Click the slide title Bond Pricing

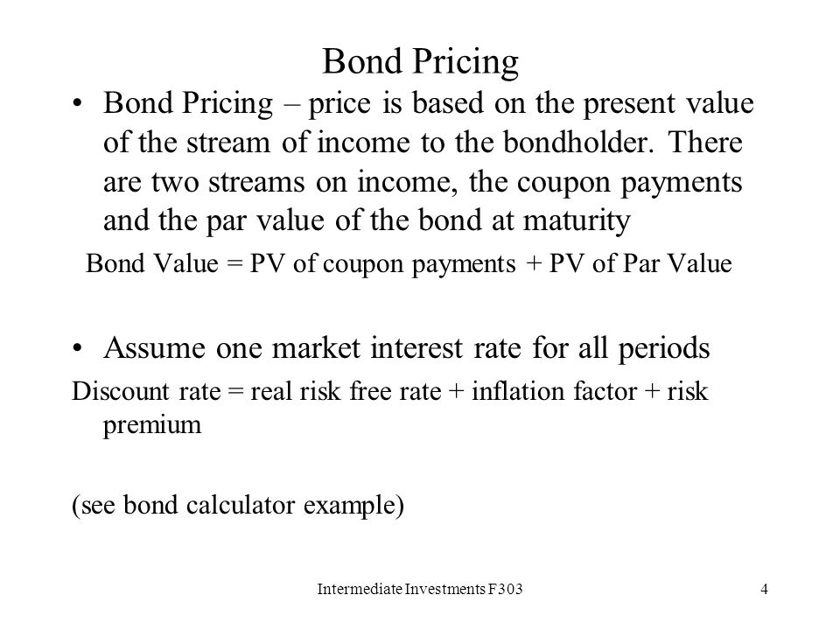coord(421,62)
